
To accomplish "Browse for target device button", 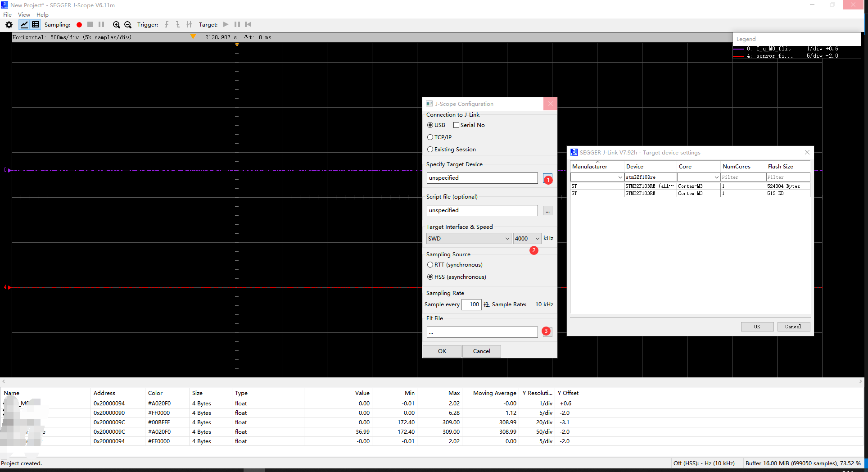I will [x=547, y=178].
